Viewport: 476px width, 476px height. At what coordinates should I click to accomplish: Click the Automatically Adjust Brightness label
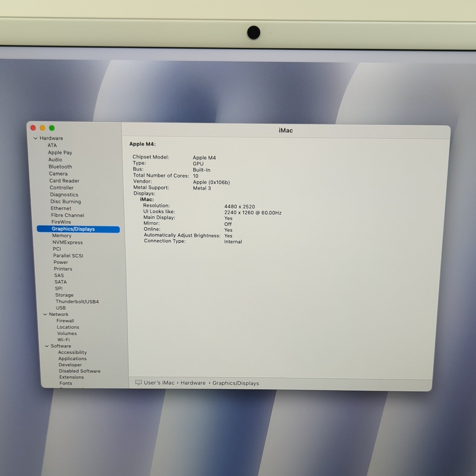(182, 235)
